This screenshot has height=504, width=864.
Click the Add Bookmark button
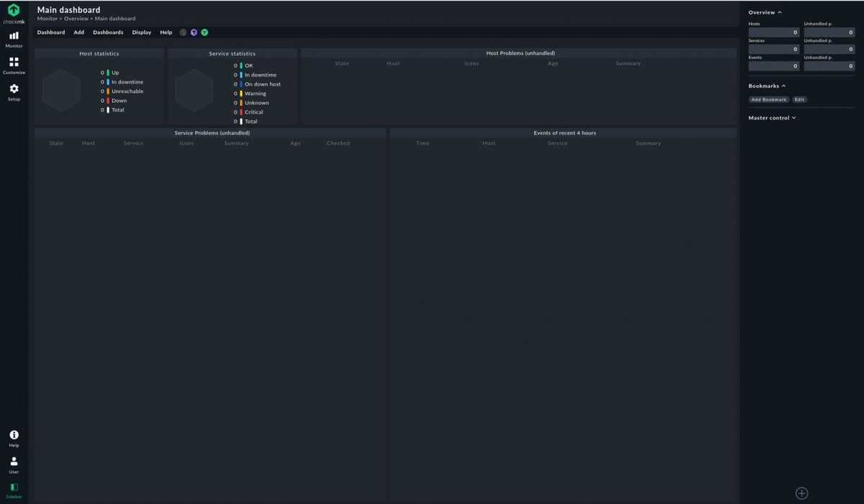coord(769,99)
